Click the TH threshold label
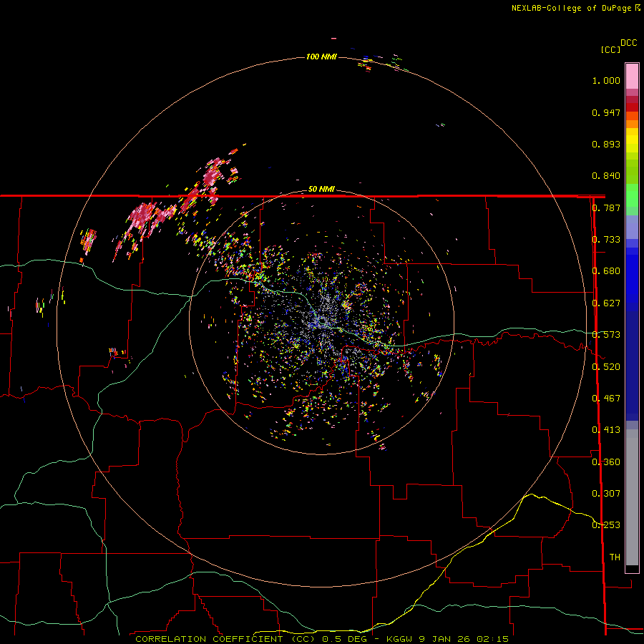The image size is (644, 644). tap(615, 557)
